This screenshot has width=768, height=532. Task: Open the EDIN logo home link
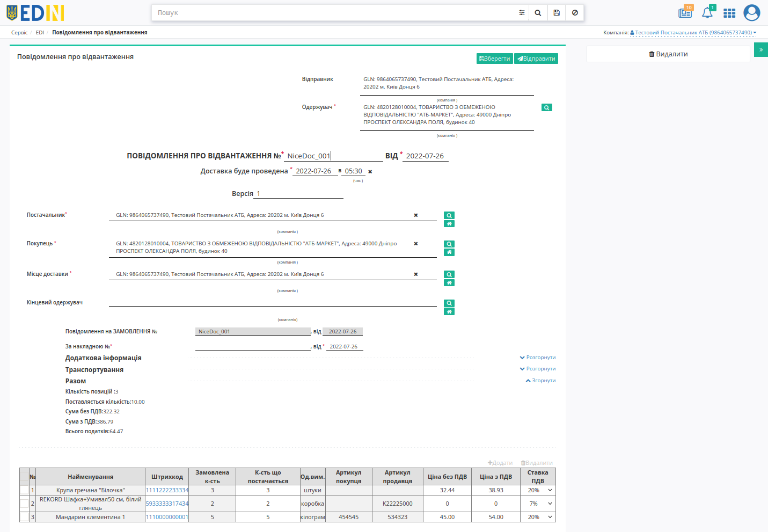click(x=35, y=12)
